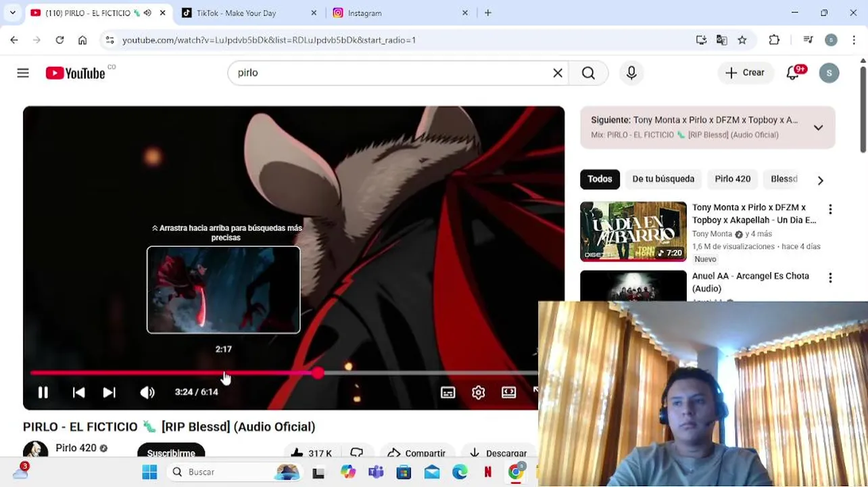868x487 pixels.
Task: Go to browser home page
Action: (82, 41)
